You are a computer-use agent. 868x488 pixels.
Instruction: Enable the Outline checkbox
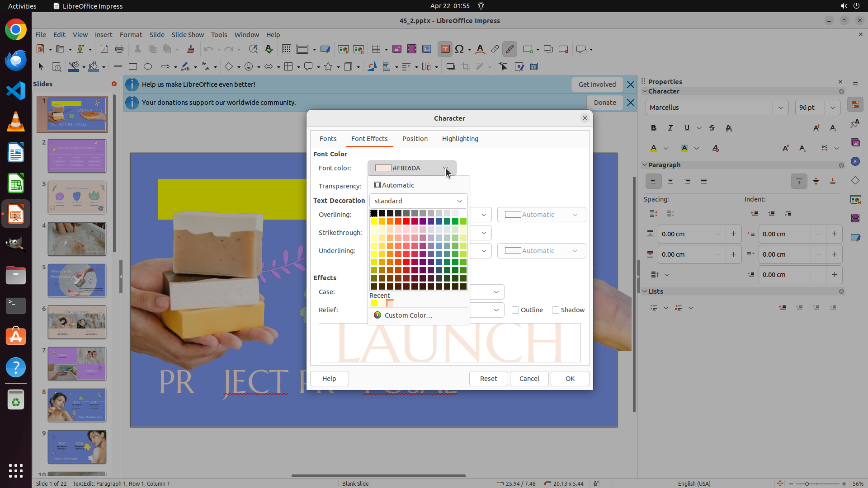pyautogui.click(x=515, y=310)
